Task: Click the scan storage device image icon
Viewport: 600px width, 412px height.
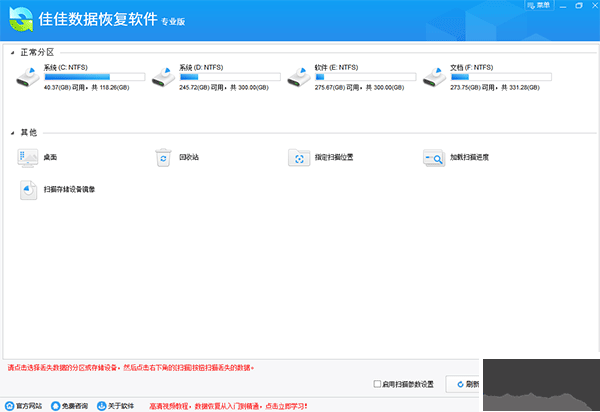Action: coord(28,190)
